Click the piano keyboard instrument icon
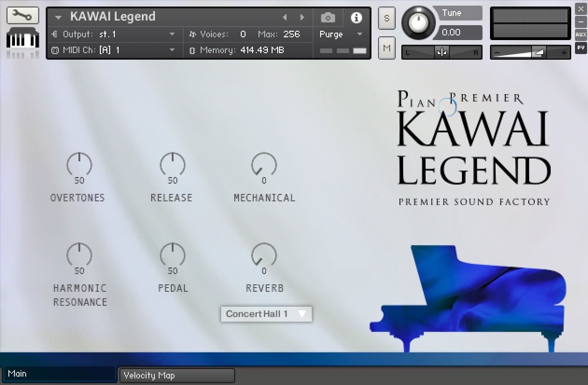The image size is (588, 385). pyautogui.click(x=22, y=41)
